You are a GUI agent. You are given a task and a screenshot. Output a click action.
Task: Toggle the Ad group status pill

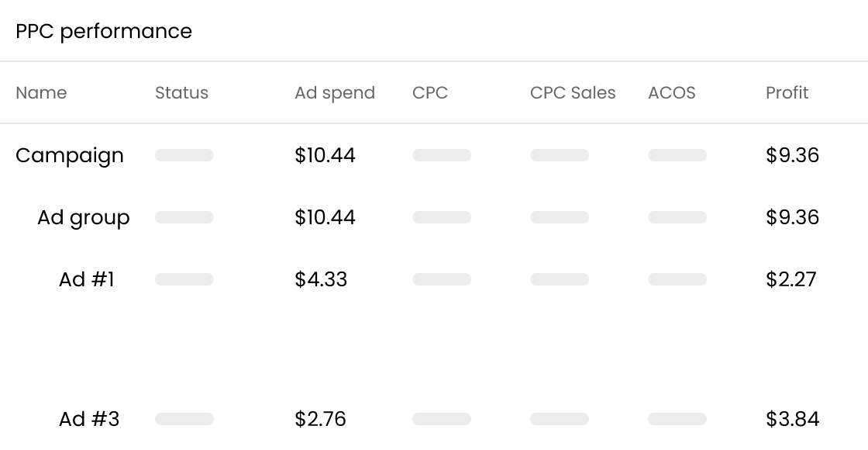click(x=184, y=217)
